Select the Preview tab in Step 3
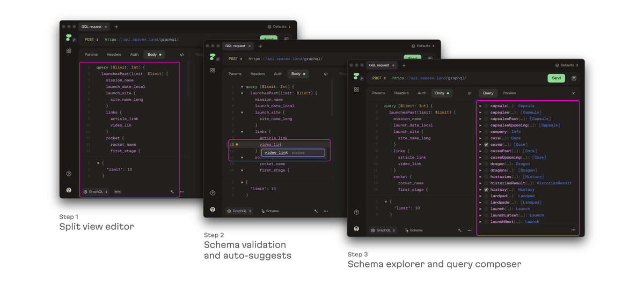 (x=509, y=93)
